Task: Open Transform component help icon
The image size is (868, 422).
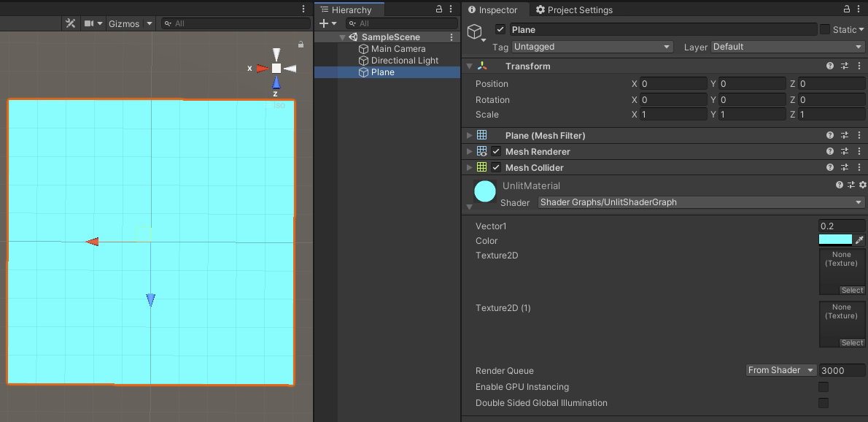Action: pyautogui.click(x=830, y=66)
